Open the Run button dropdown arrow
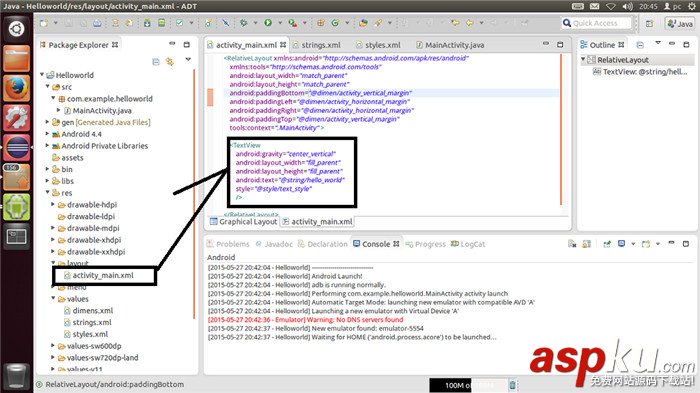 click(x=280, y=23)
